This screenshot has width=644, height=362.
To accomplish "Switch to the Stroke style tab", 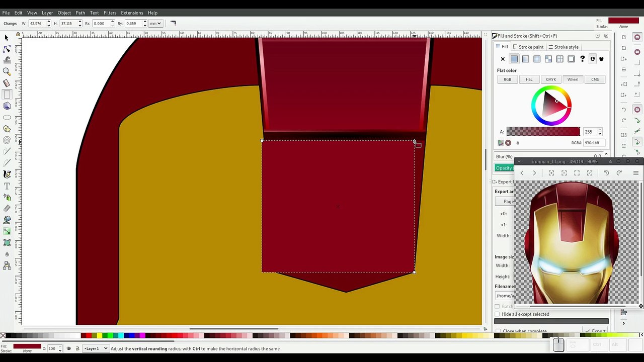I will tap(563, 47).
